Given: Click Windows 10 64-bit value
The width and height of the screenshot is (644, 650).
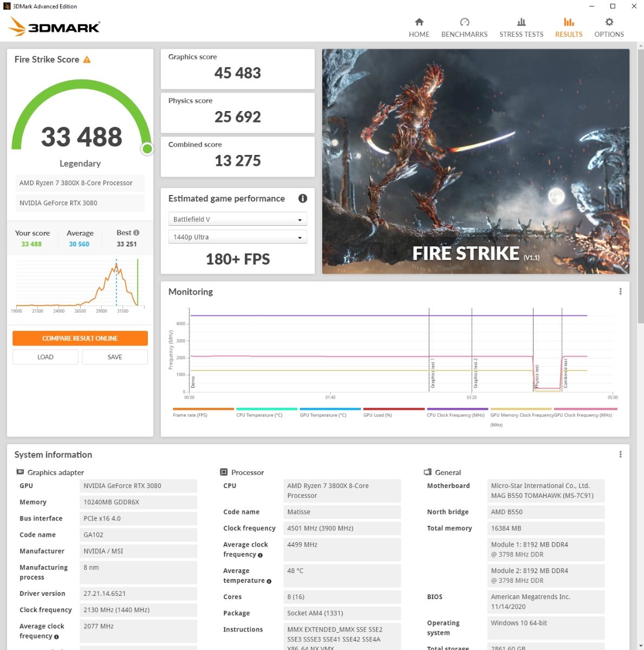Looking at the screenshot, I should coord(546,628).
